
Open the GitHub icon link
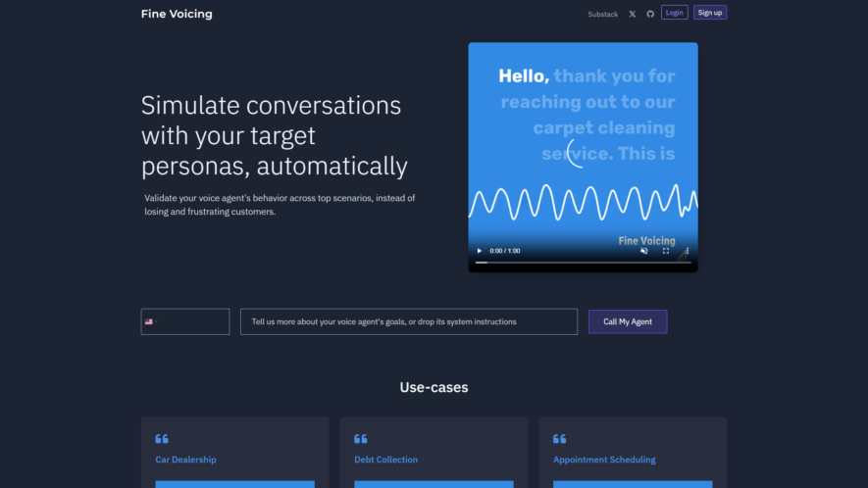[650, 14]
